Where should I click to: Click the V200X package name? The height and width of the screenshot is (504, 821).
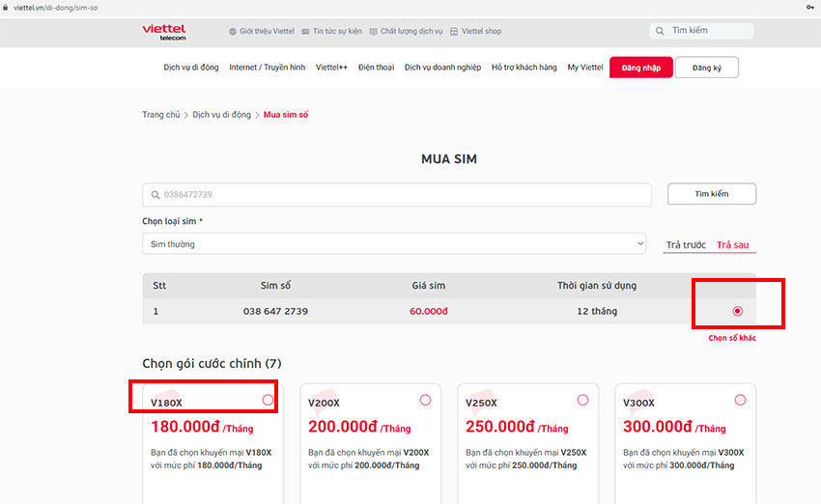324,403
